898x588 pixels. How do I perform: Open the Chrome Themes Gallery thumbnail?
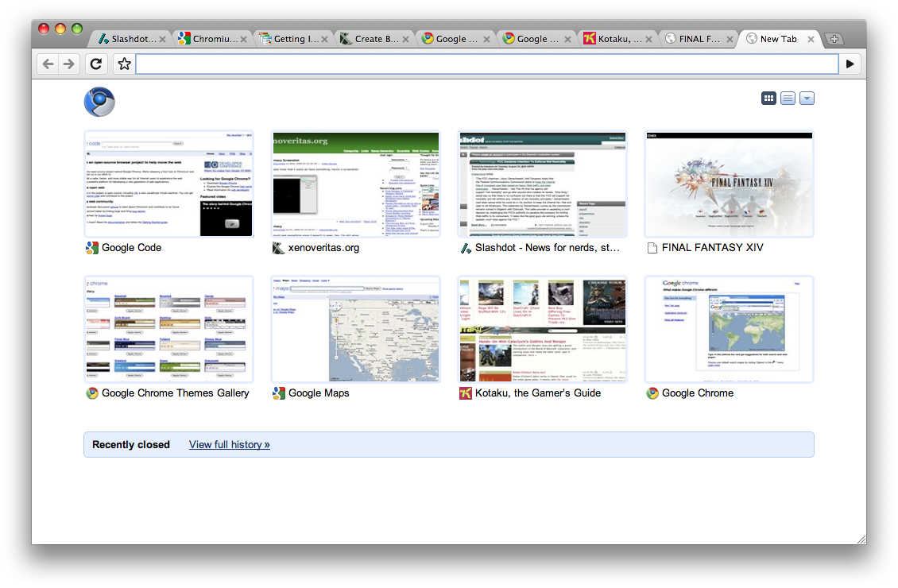click(x=169, y=329)
